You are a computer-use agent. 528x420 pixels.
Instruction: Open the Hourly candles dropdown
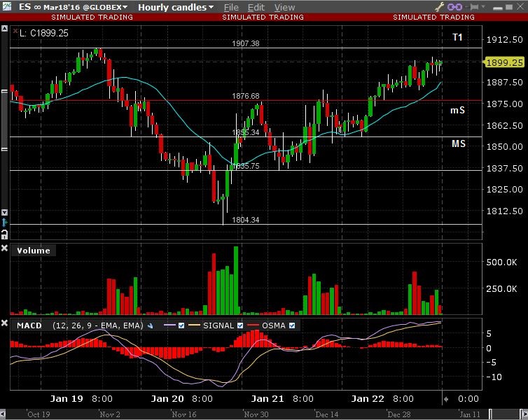click(x=176, y=7)
